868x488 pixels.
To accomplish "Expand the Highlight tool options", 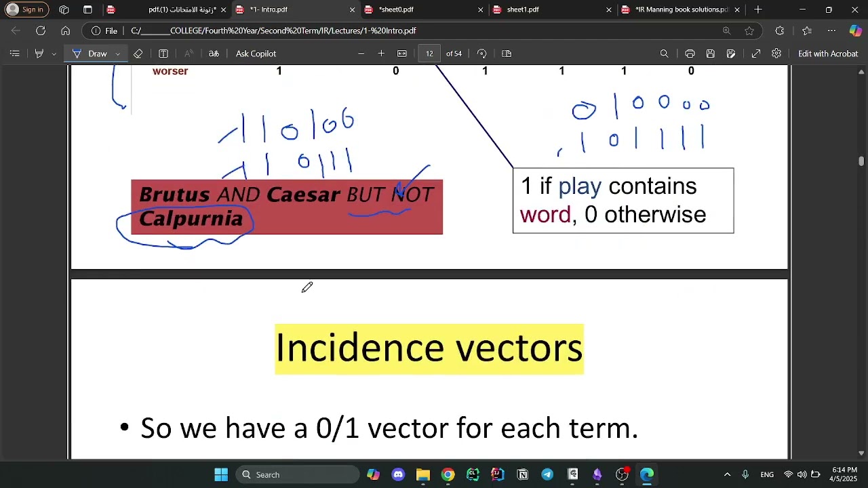I will [x=54, y=54].
